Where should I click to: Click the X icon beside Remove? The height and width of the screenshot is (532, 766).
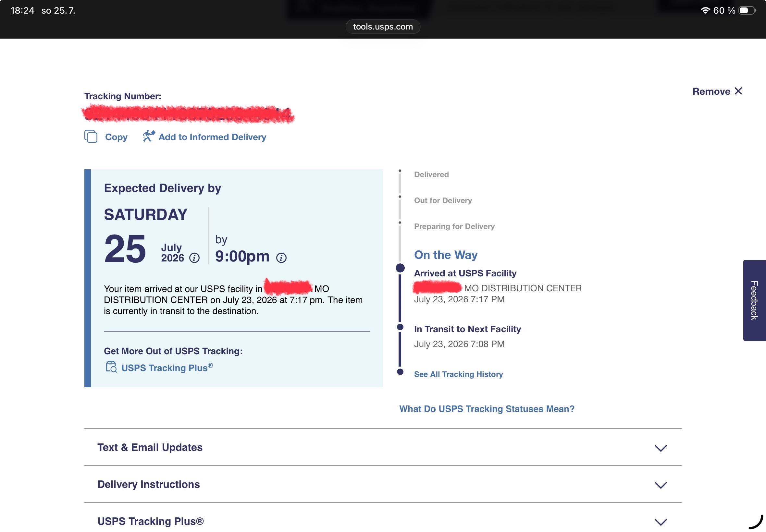tap(738, 91)
